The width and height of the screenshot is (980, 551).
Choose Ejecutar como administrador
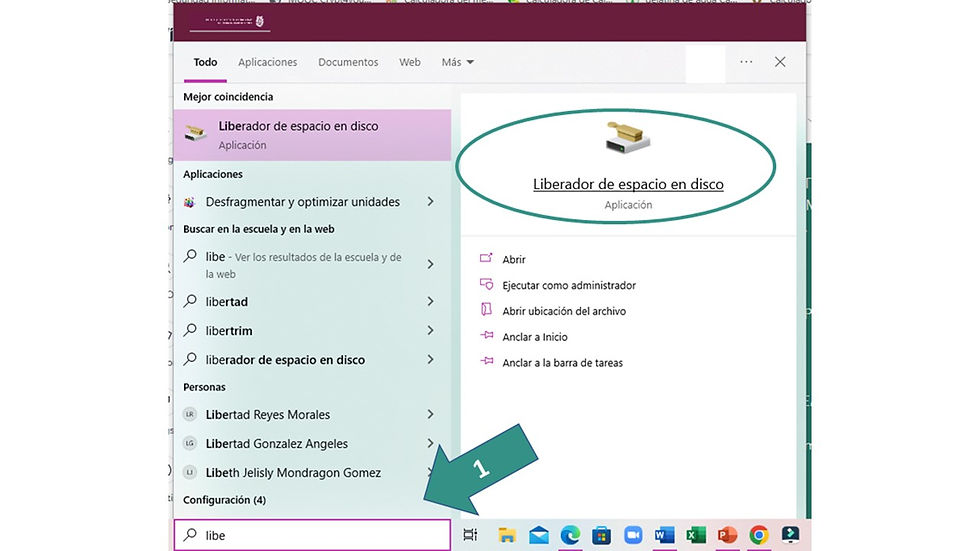pos(569,285)
